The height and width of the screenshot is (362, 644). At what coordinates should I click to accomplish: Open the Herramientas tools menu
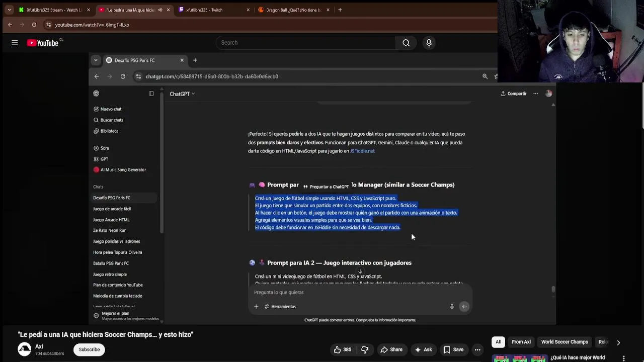(280, 307)
